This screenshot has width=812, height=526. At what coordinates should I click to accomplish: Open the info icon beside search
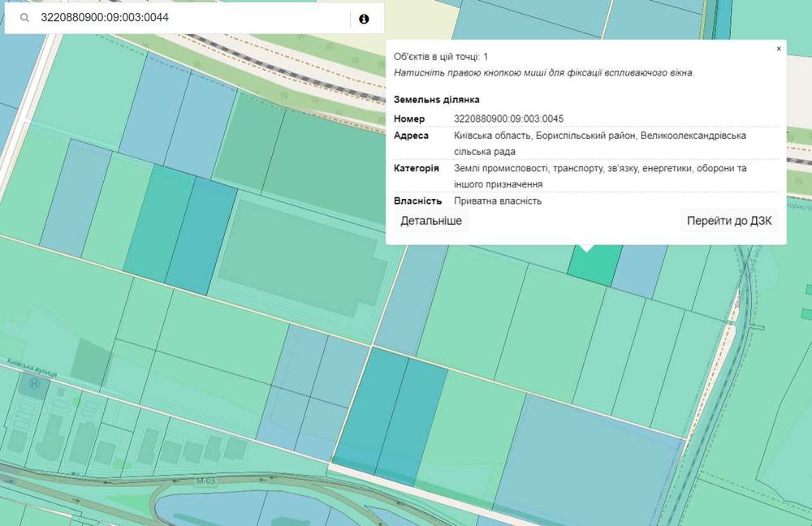coord(364,18)
